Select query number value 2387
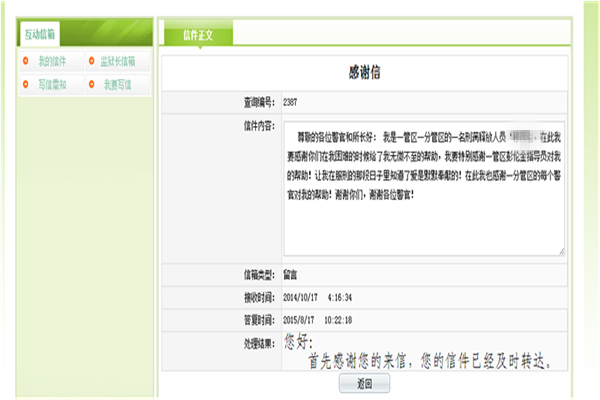The width and height of the screenshot is (600, 400). [290, 102]
